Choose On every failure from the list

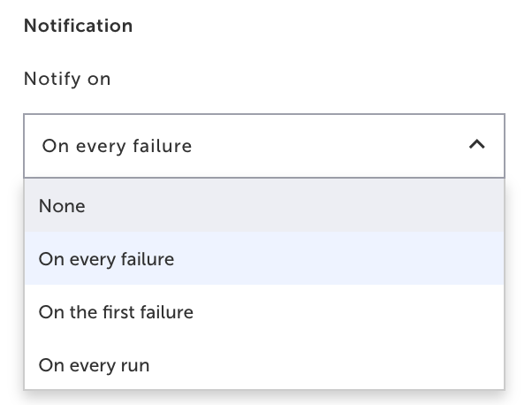pos(106,259)
